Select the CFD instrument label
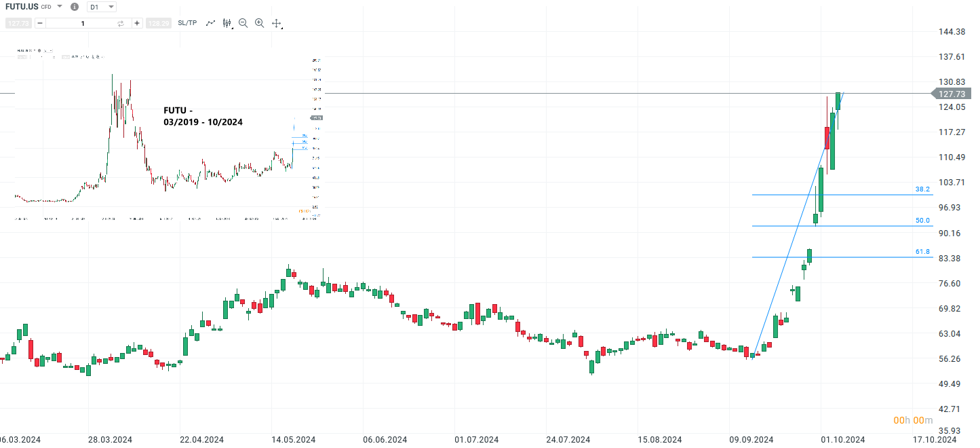The height and width of the screenshot is (448, 980). point(45,7)
